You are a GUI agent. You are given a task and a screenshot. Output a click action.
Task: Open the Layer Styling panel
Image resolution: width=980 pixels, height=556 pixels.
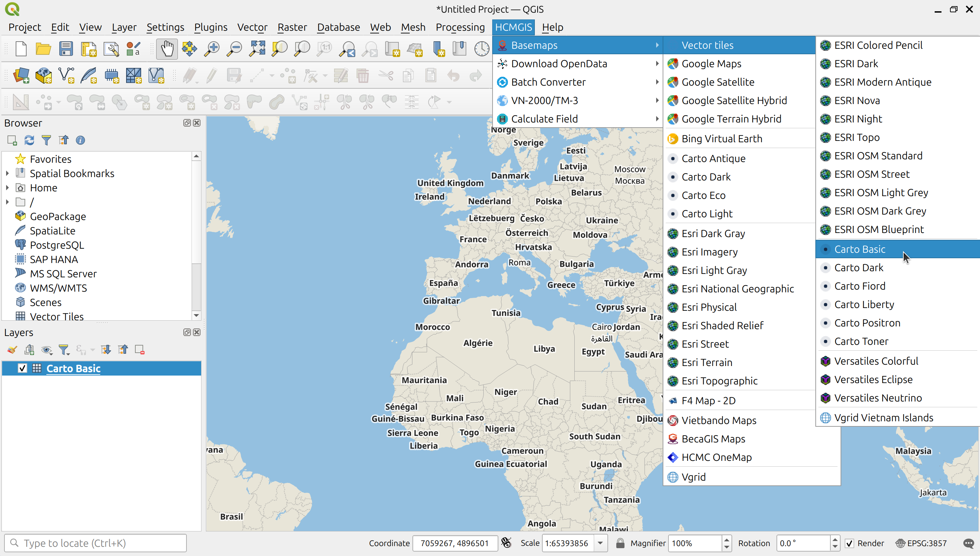(12, 349)
